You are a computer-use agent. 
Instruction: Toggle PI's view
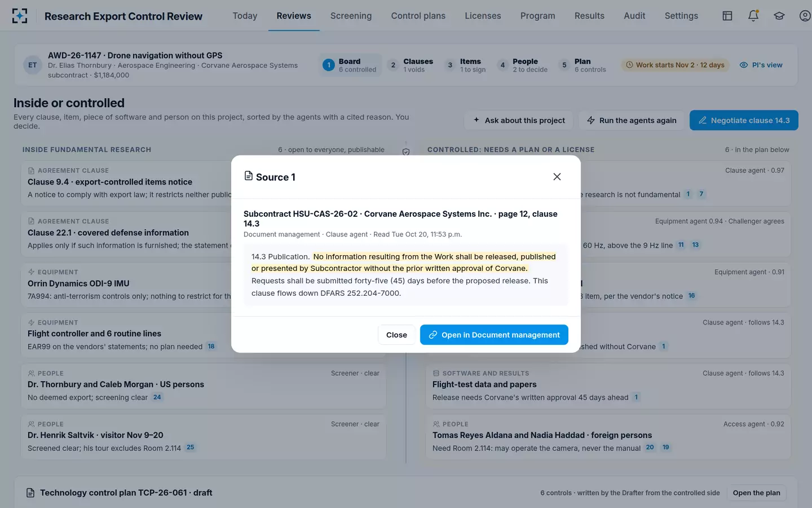point(761,65)
